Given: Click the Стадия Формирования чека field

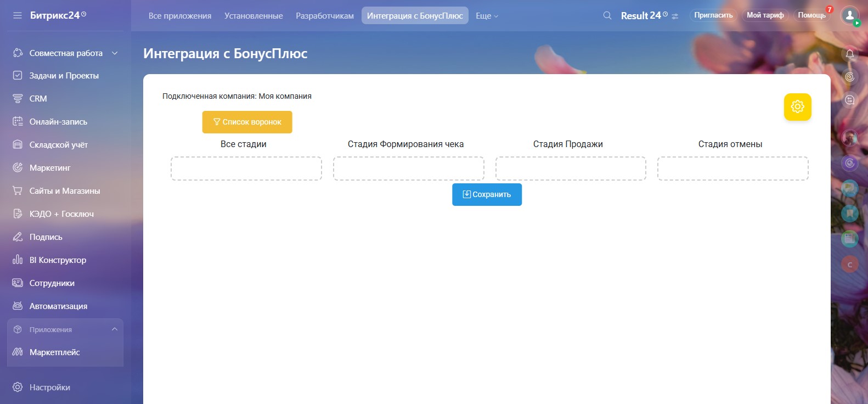Looking at the screenshot, I should [409, 169].
